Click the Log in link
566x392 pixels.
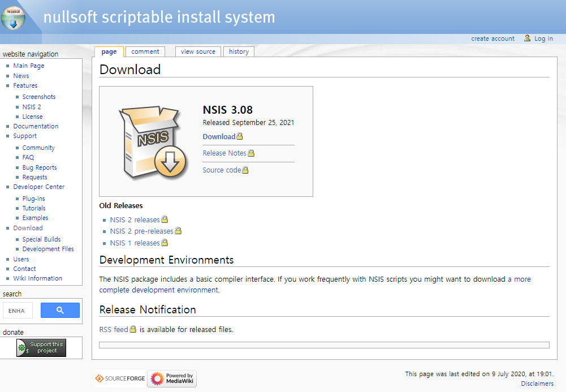click(x=543, y=38)
